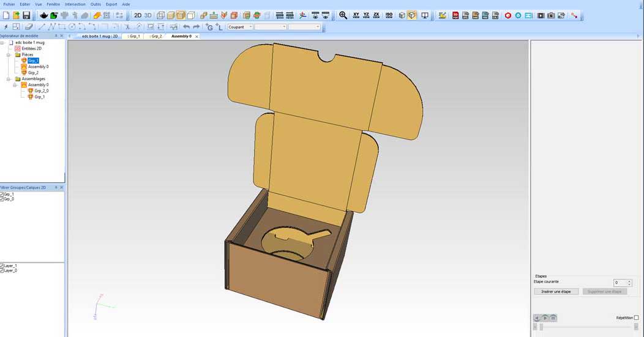Toggle the Layer_1 checkbox
This screenshot has width=644, height=337.
pos(2,266)
